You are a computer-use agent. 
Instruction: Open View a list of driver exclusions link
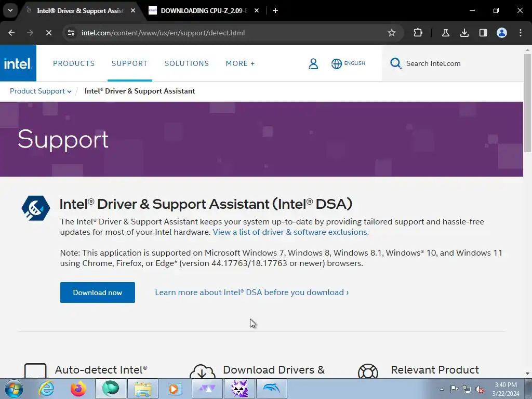pyautogui.click(x=291, y=232)
